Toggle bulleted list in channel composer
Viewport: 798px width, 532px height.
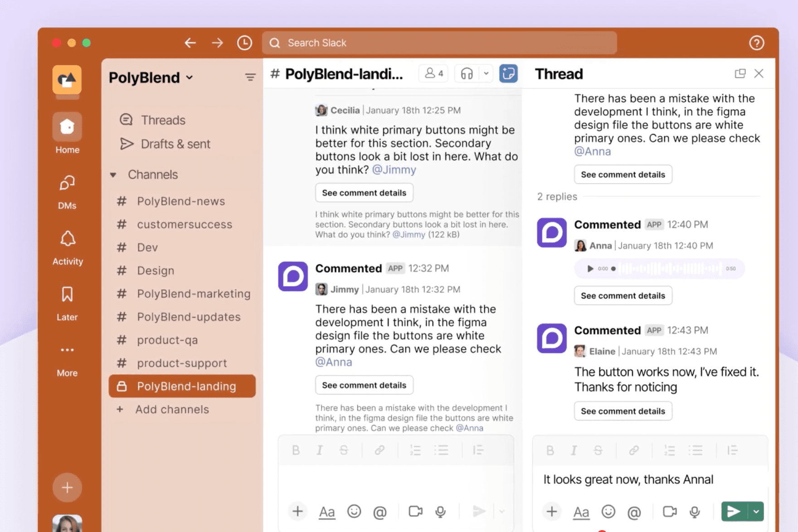[x=441, y=450]
